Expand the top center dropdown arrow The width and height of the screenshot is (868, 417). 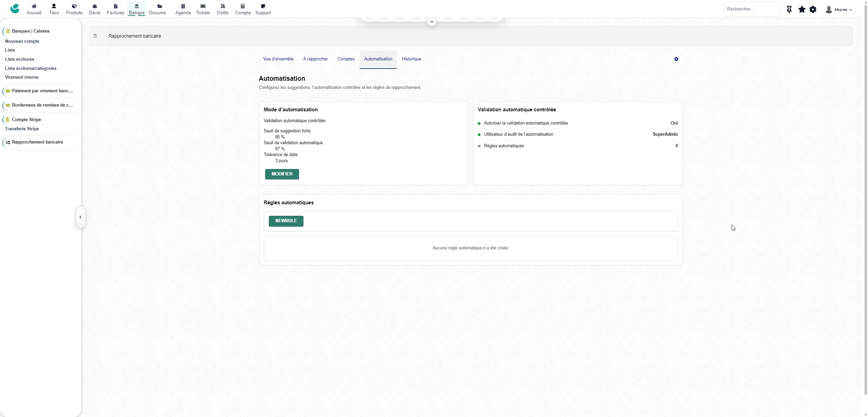point(432,22)
